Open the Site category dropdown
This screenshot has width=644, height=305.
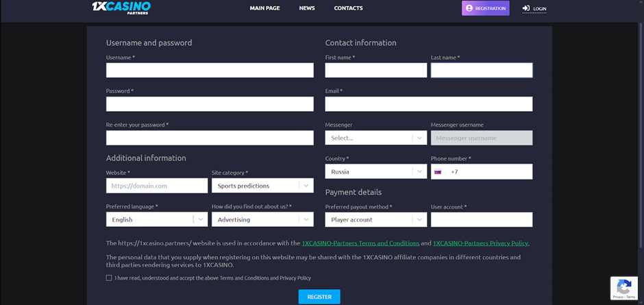262,186
